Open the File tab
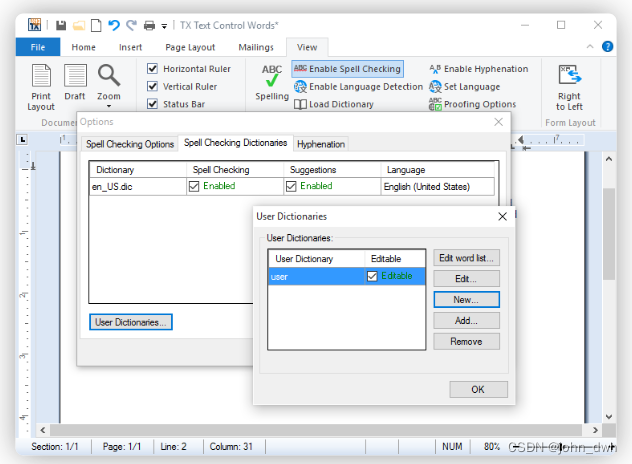The image size is (632, 464). 38,47
